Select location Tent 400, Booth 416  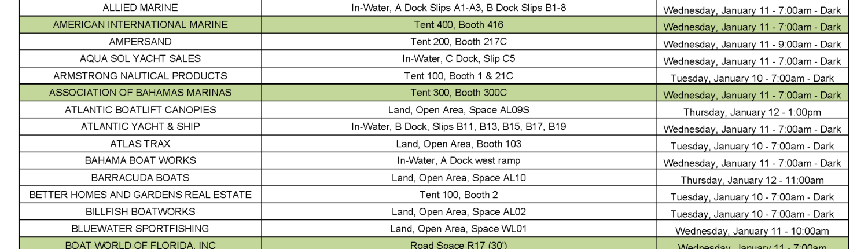tap(458, 25)
